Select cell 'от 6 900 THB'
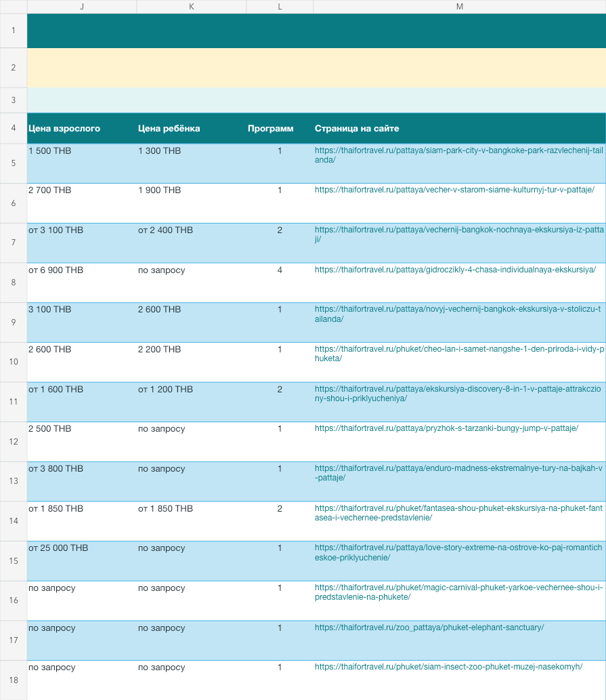The height and width of the screenshot is (700, 606). (x=82, y=283)
